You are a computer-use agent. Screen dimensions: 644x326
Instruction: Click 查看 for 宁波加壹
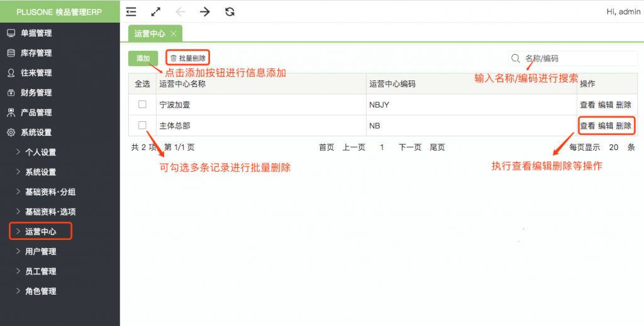pos(587,104)
